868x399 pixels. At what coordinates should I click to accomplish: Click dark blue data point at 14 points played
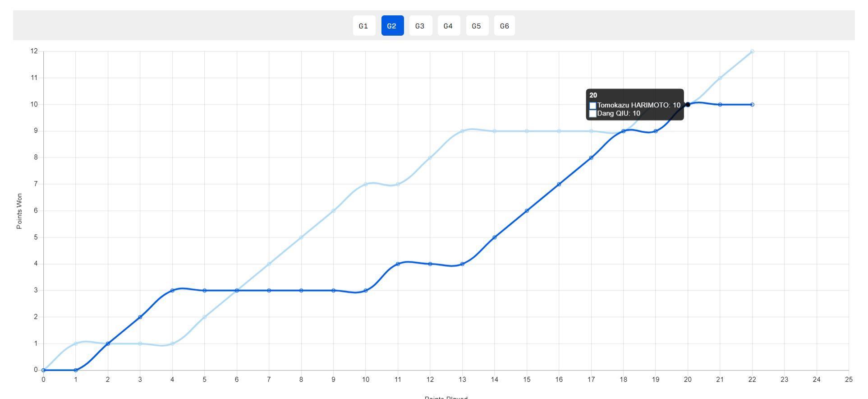click(495, 237)
